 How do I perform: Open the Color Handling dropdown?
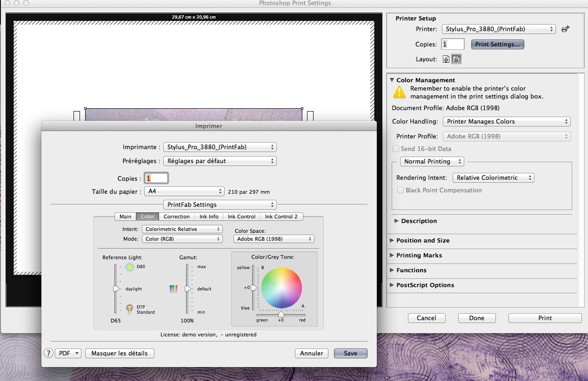(506, 122)
